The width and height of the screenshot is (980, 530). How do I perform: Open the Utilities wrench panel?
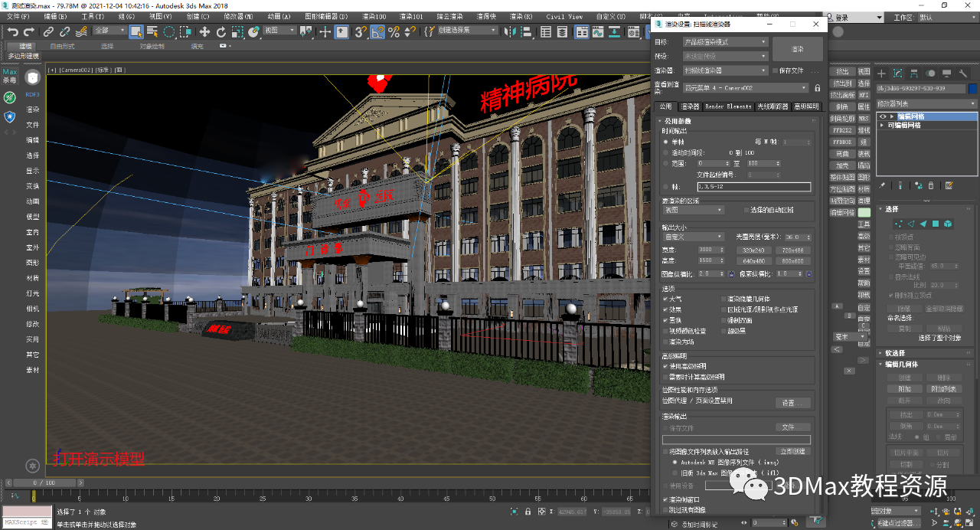(x=963, y=74)
